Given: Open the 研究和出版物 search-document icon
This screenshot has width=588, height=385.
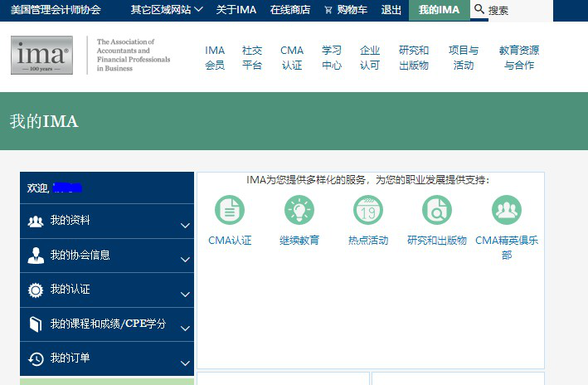Looking at the screenshot, I should [x=437, y=210].
